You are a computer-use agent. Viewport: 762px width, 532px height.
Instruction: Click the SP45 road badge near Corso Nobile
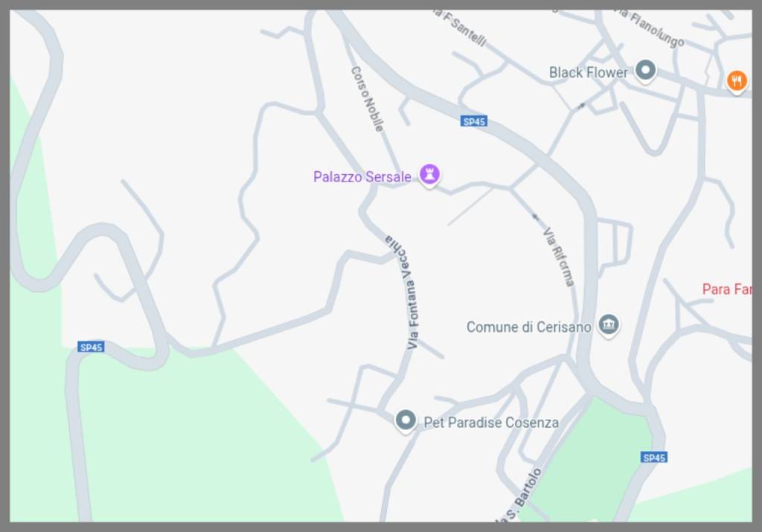pos(474,121)
